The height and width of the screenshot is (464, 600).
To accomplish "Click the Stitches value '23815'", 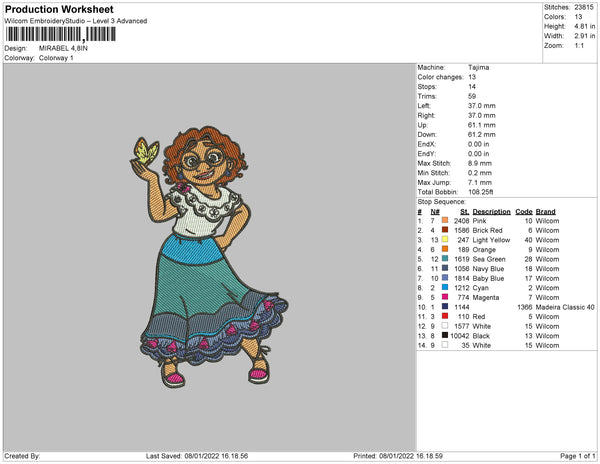I will coord(584,7).
